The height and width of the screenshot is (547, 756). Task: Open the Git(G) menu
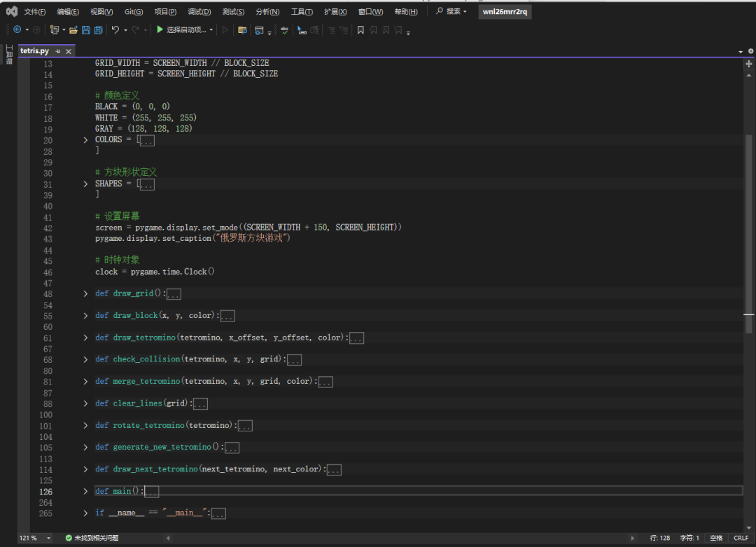coord(134,12)
